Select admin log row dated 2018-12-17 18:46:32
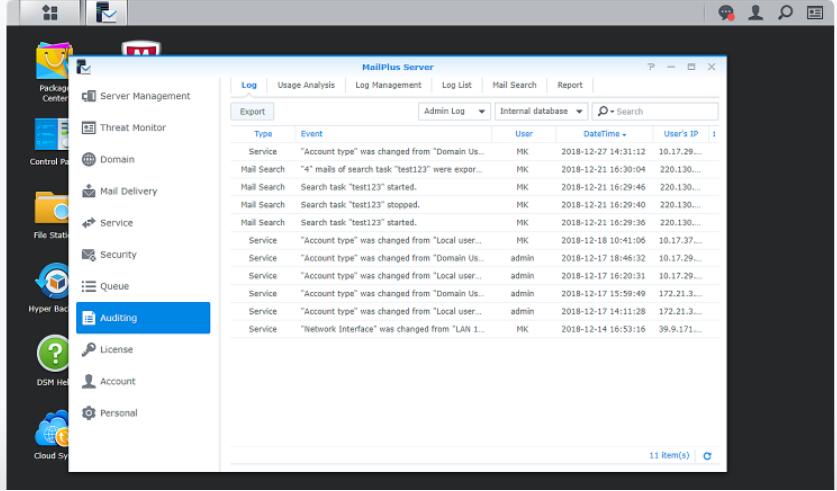 pos(475,258)
